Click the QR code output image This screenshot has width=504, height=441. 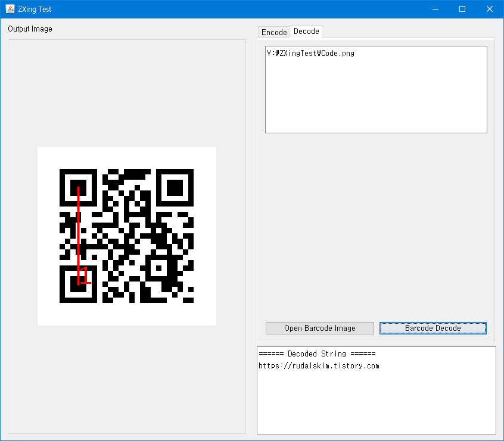tap(127, 236)
